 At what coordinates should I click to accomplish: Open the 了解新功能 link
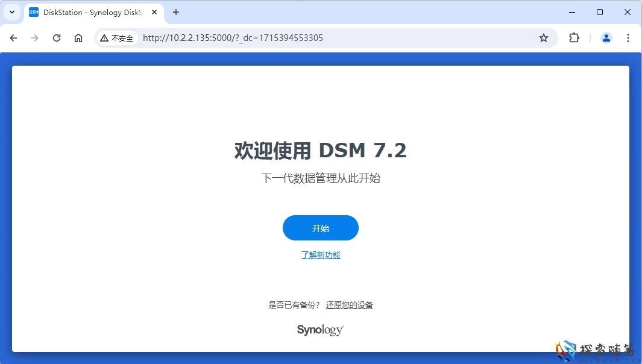point(320,254)
